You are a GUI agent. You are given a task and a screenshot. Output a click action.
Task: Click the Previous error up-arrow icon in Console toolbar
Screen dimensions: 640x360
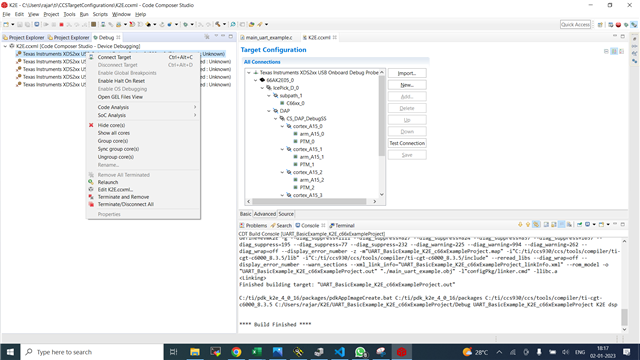click(528, 224)
